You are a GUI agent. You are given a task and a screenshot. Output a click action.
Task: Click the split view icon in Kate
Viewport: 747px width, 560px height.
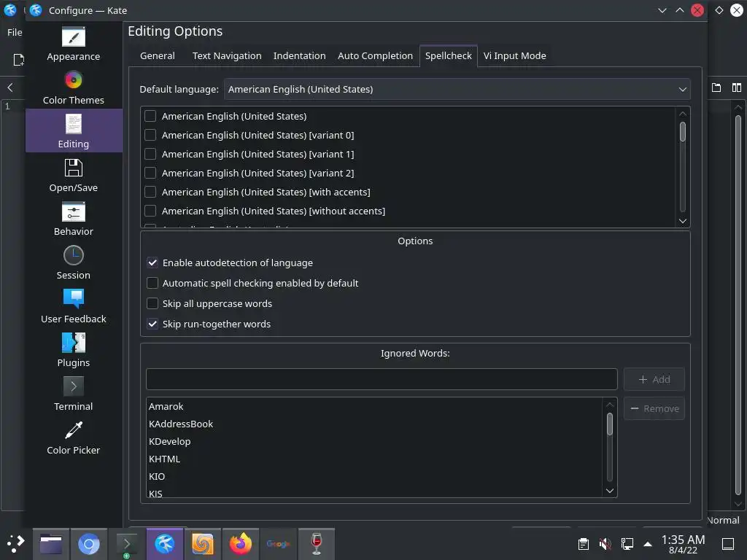click(x=737, y=87)
